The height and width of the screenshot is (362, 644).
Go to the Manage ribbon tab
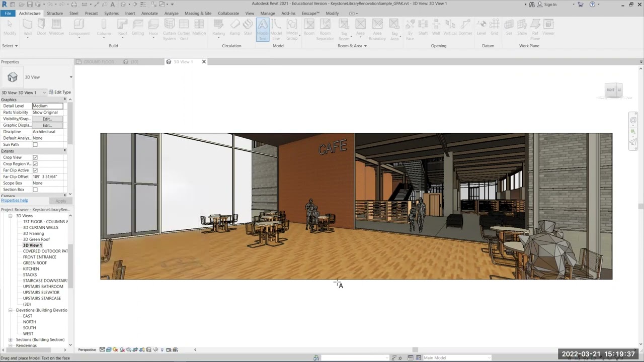(268, 13)
